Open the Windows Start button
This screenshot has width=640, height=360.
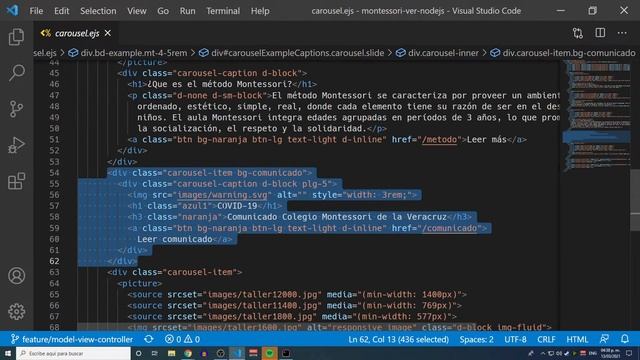[x=8, y=353]
